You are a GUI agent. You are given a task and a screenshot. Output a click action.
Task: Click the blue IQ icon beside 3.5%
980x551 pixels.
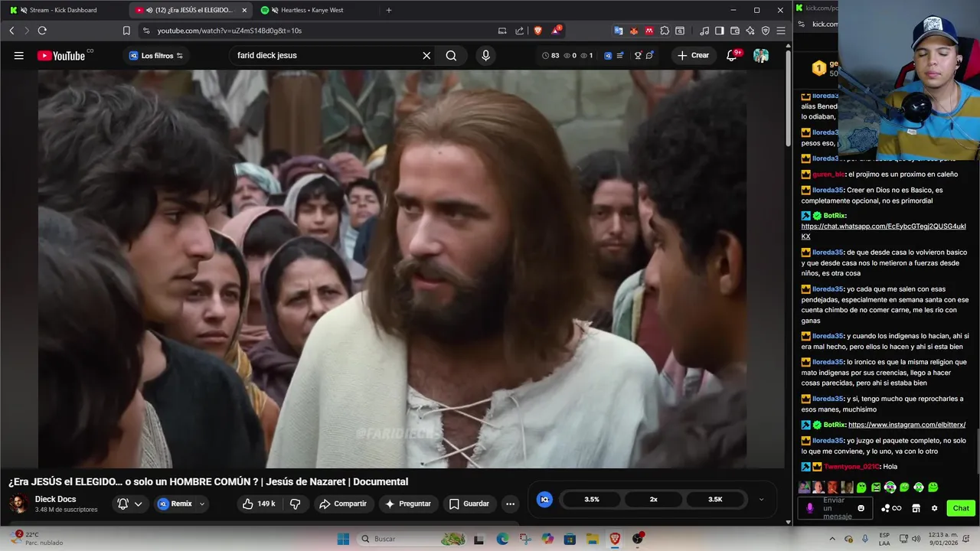pyautogui.click(x=544, y=499)
